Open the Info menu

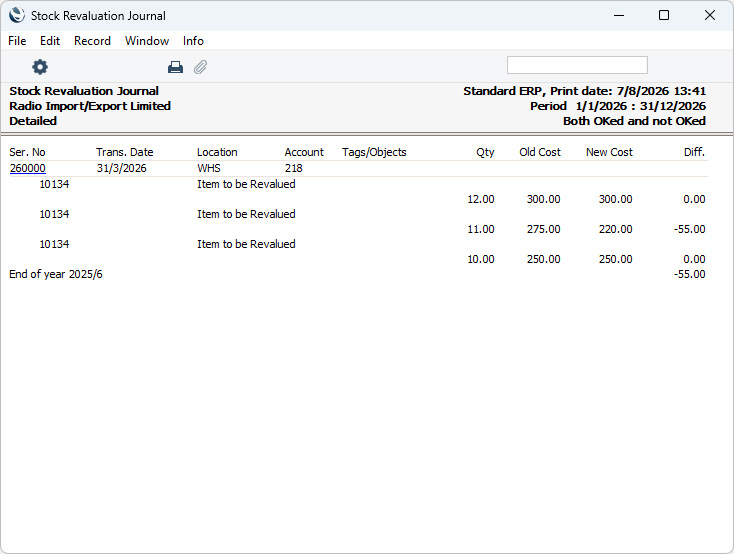193,41
